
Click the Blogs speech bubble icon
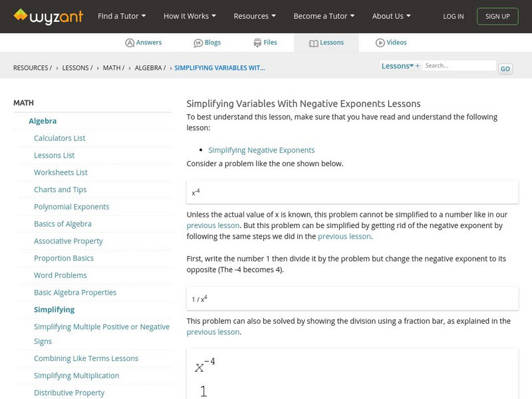click(198, 43)
